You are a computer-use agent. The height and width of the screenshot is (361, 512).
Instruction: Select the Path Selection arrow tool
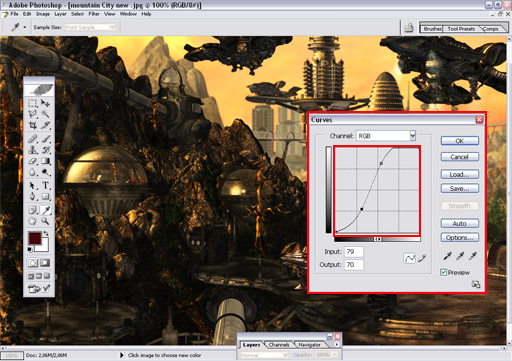click(x=32, y=185)
